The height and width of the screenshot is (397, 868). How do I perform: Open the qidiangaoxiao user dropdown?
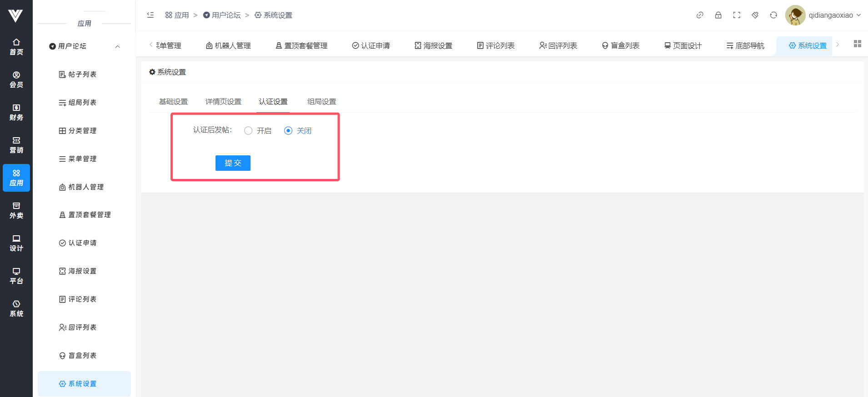tap(834, 15)
